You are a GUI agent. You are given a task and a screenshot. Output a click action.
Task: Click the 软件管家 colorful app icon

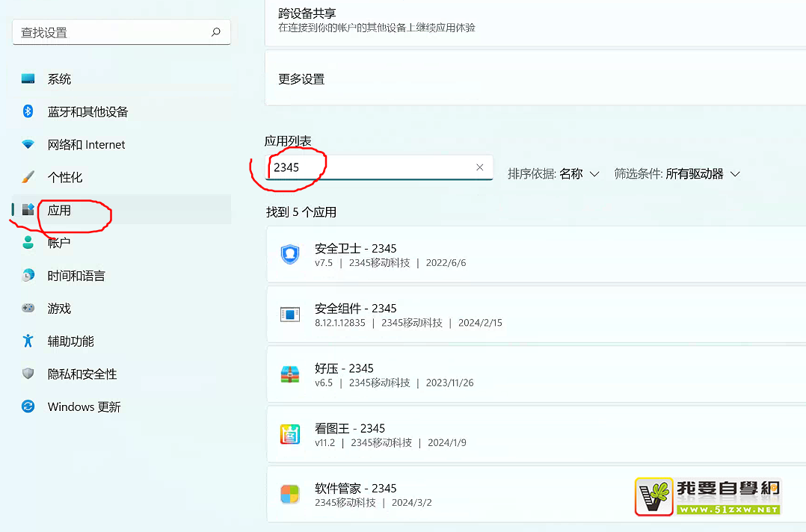(x=290, y=494)
